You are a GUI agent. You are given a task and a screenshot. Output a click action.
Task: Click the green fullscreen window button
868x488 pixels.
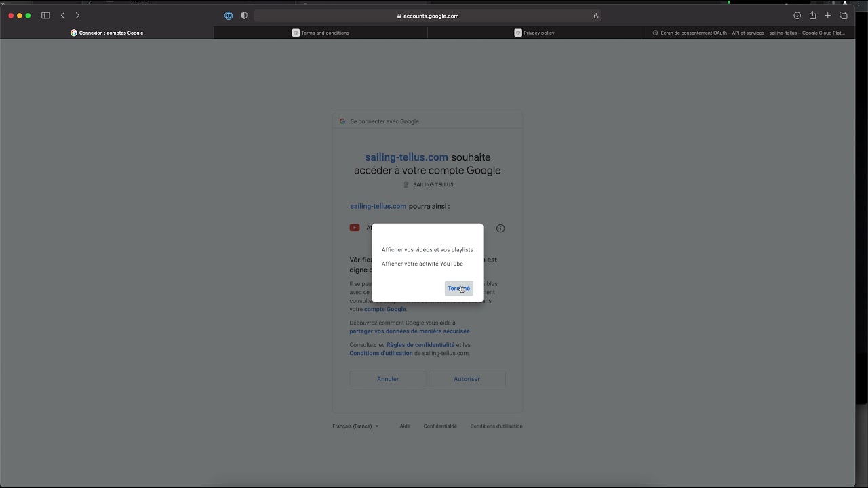(x=28, y=16)
